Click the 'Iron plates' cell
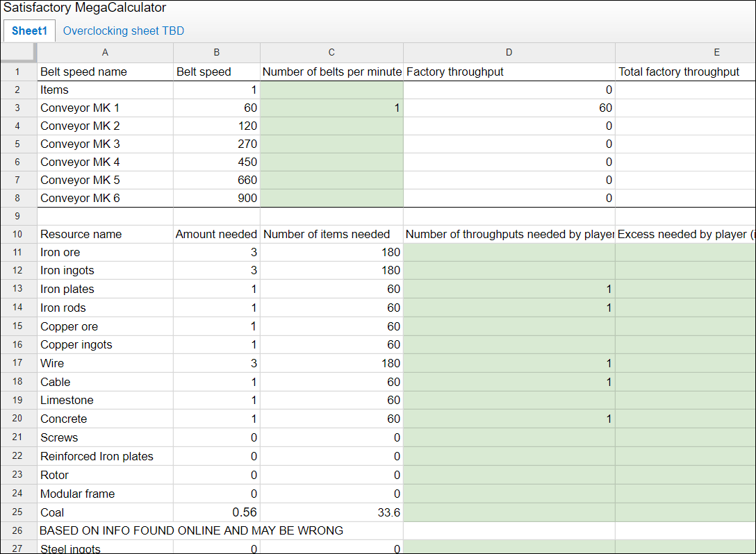The height and width of the screenshot is (554, 756). pos(105,289)
